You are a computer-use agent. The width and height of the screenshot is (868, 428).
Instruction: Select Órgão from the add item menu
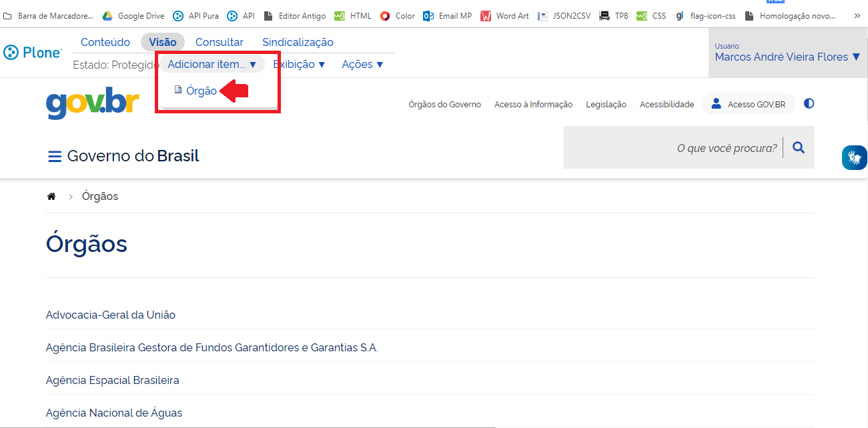click(x=201, y=91)
